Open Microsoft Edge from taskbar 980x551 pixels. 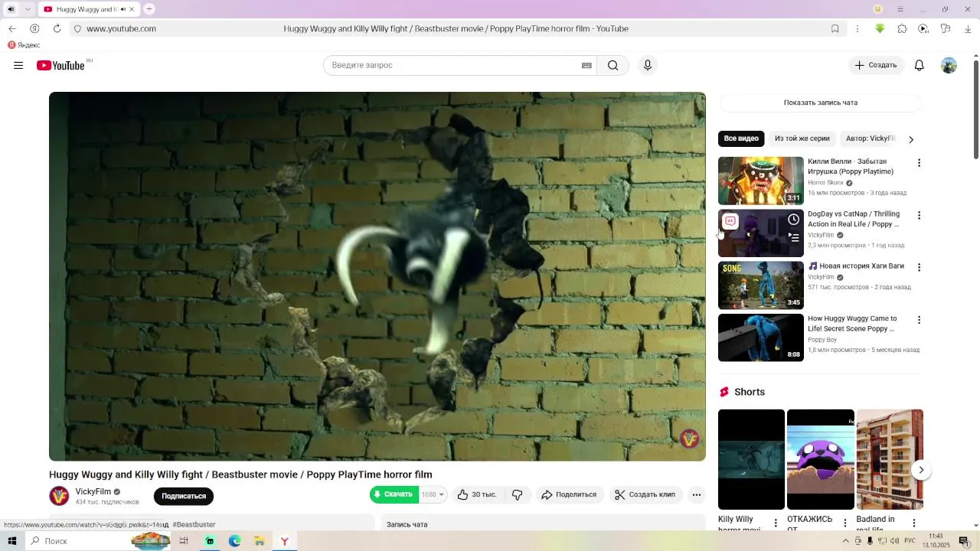(x=234, y=541)
